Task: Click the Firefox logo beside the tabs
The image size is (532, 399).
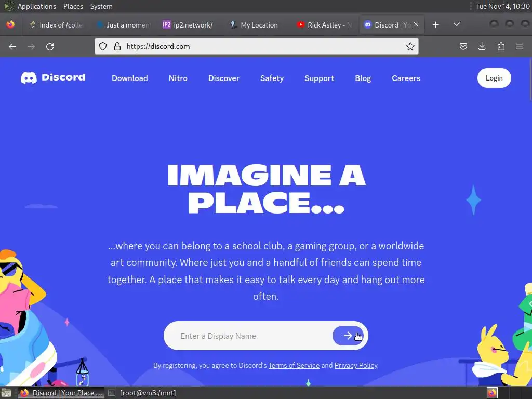Action: 10,25
